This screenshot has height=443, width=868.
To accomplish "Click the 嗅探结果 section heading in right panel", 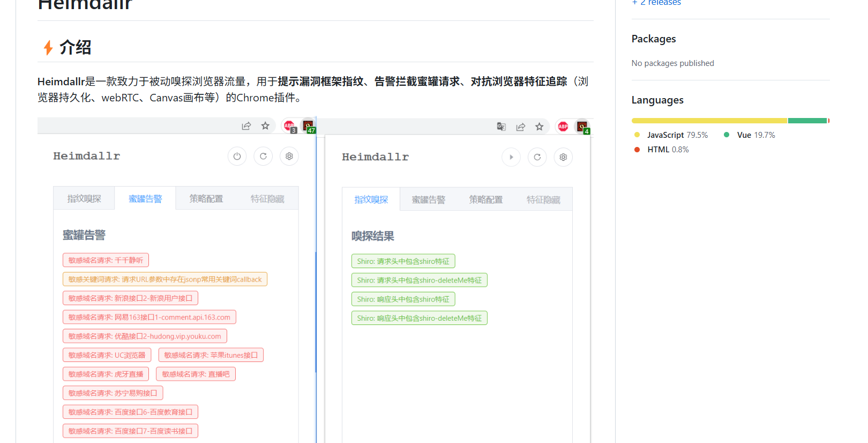I will click(x=373, y=236).
